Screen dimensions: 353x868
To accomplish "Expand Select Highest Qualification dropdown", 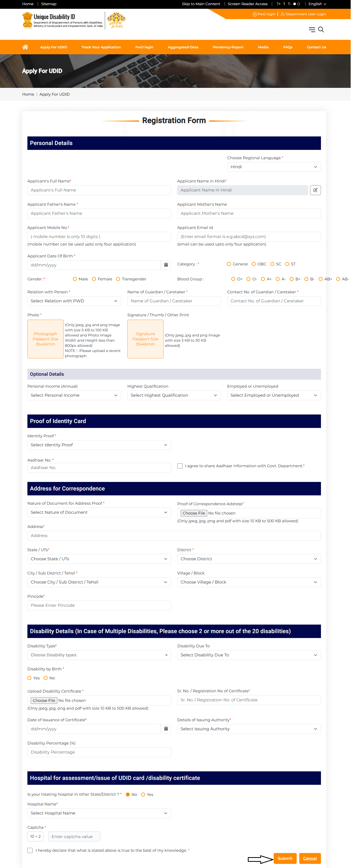I will point(174,395).
